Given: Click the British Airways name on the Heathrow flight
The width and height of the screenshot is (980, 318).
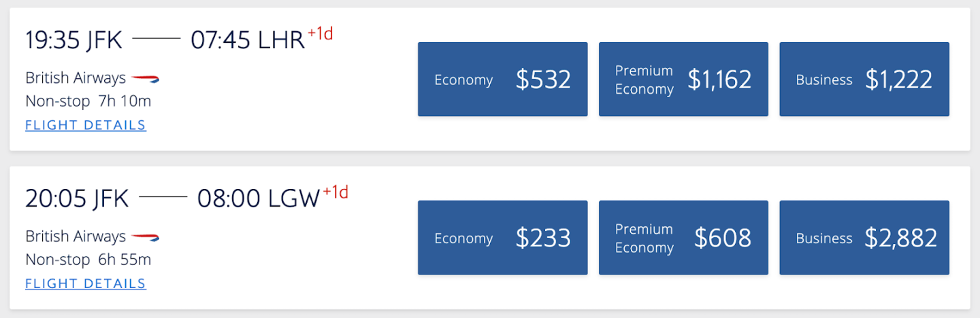Looking at the screenshot, I should (x=76, y=78).
